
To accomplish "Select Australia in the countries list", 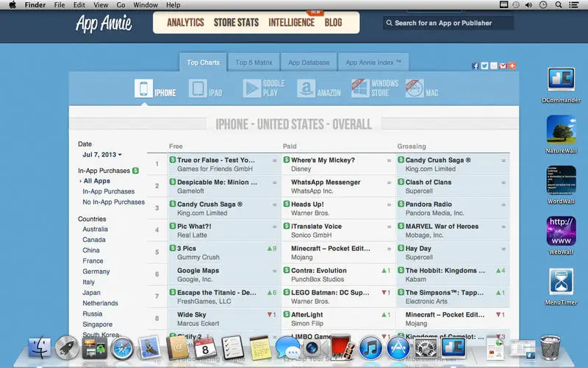I will [x=96, y=229].
